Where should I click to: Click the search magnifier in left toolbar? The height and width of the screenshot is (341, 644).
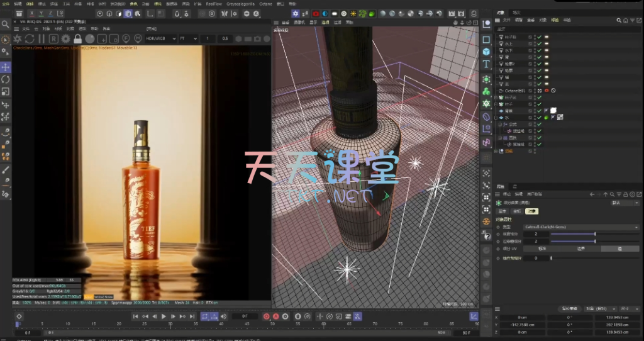[x=6, y=25]
